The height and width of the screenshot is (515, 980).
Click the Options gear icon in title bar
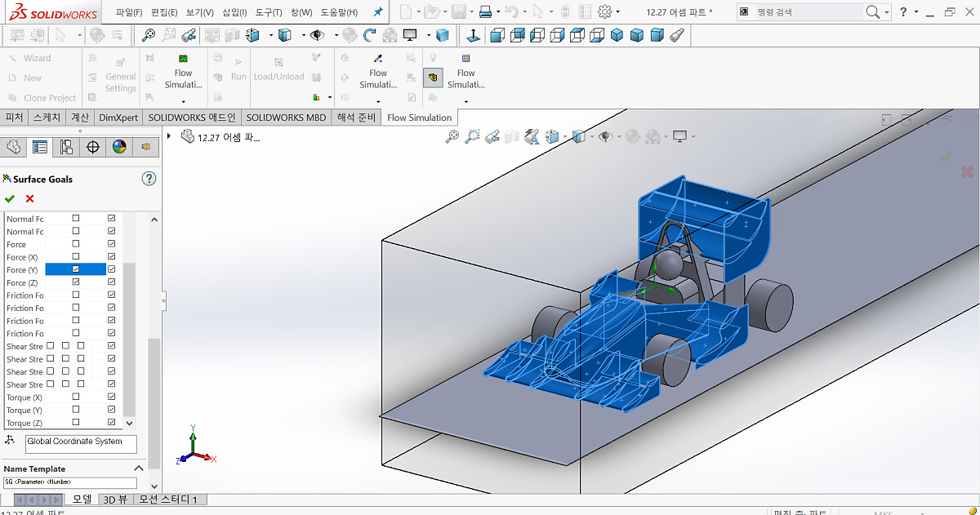click(x=605, y=12)
